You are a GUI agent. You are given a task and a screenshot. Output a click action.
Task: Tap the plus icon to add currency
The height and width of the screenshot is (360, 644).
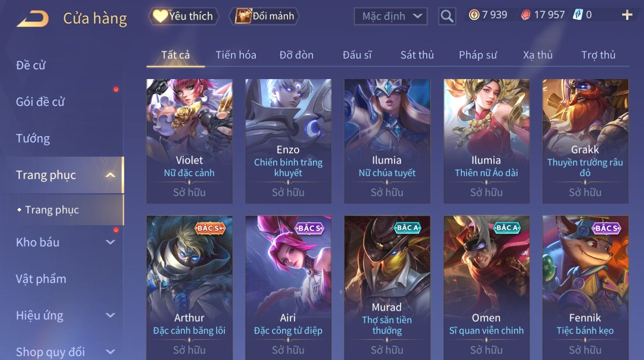point(627,15)
